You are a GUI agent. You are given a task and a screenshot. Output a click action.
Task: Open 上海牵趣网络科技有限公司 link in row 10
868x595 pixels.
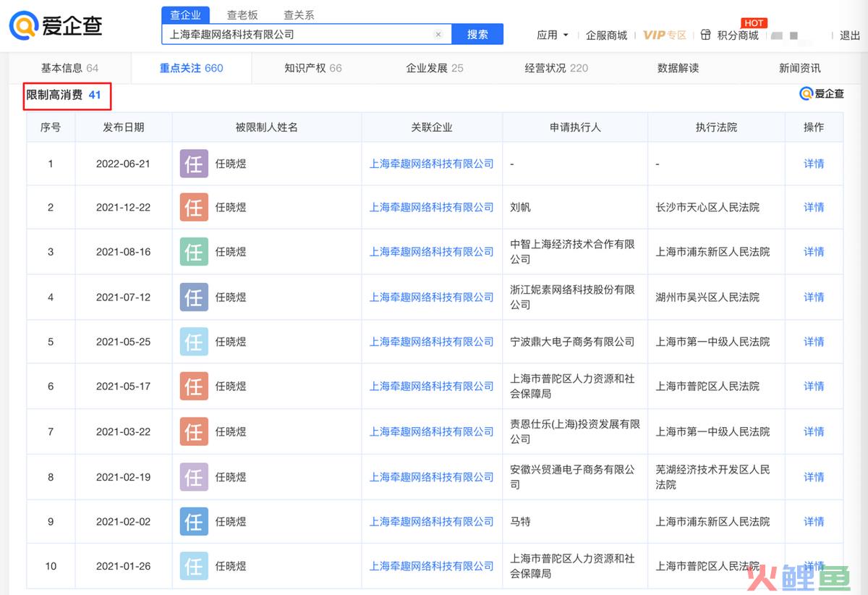(x=432, y=566)
